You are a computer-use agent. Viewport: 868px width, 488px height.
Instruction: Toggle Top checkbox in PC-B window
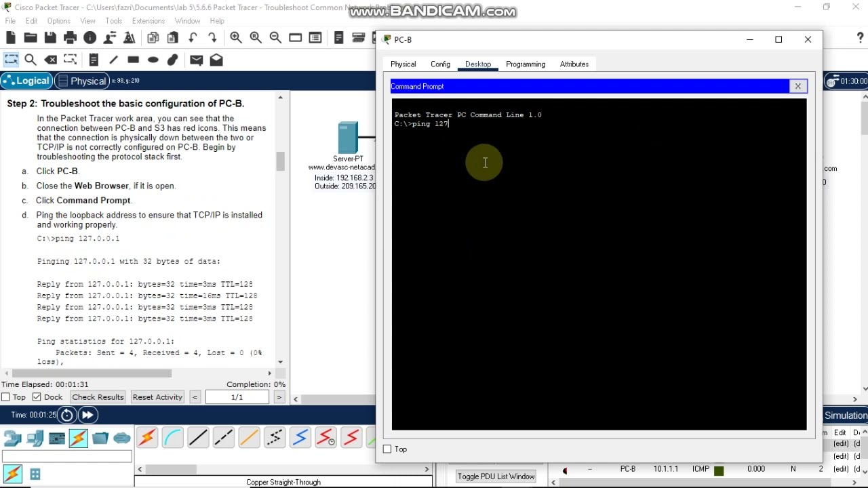[x=387, y=449]
